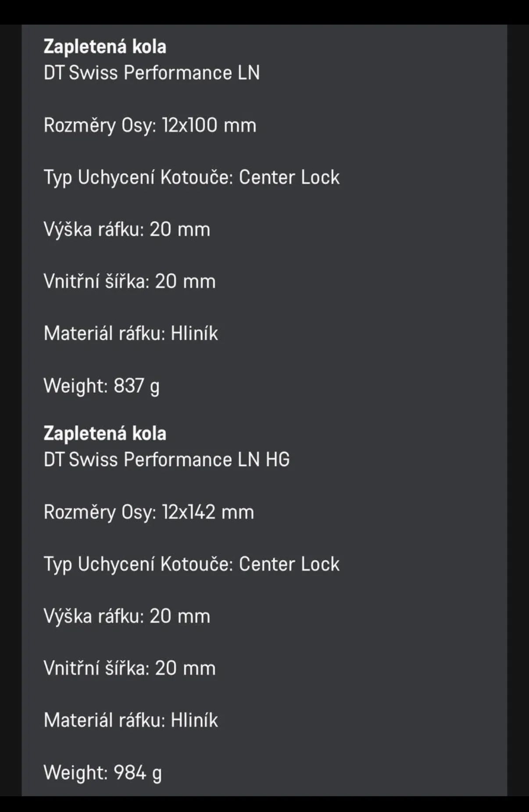
Task: Click the 'Center Lock' value below 12x100 mm
Action: [x=289, y=178]
